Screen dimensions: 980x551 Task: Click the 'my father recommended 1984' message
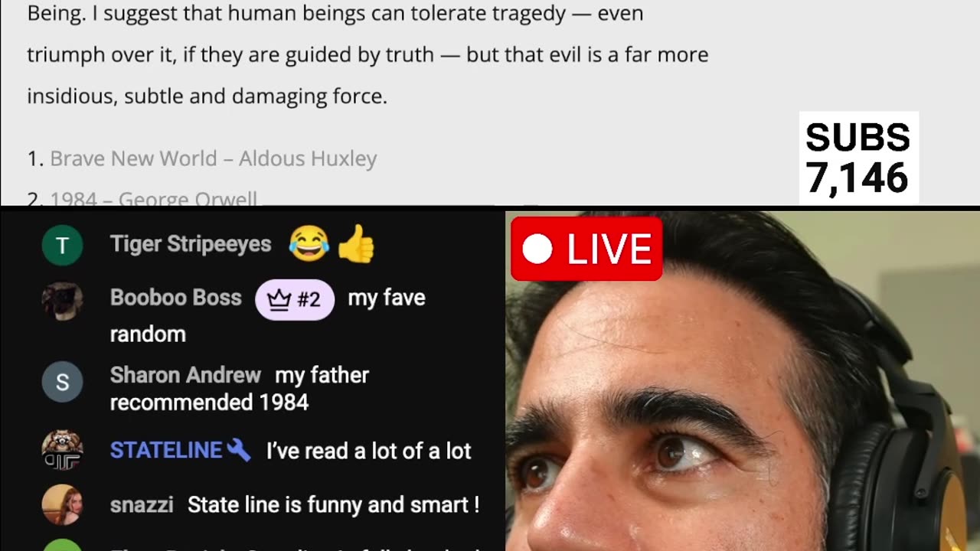pos(240,389)
